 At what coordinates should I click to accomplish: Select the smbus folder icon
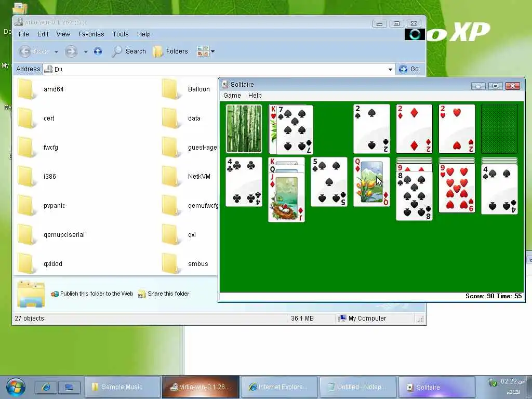170,264
